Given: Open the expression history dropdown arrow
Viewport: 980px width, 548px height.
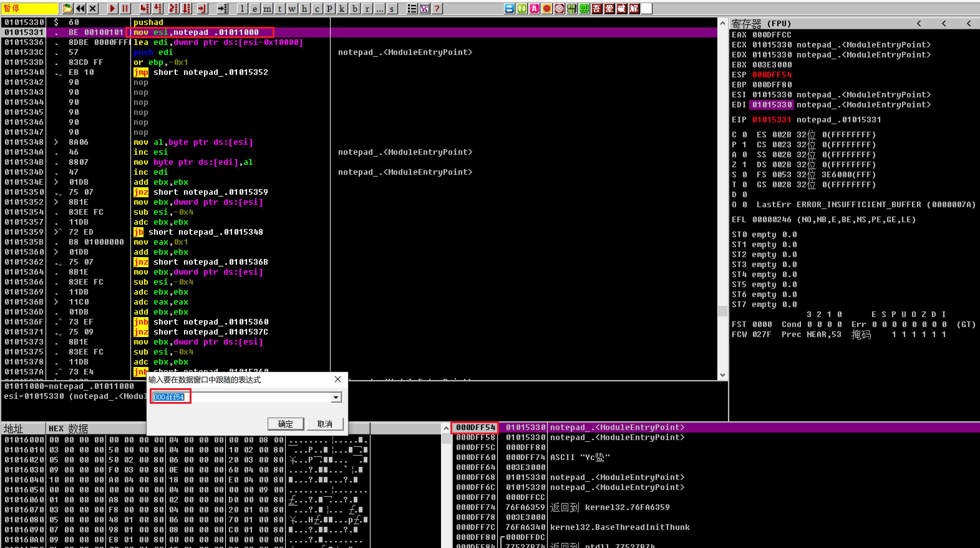Looking at the screenshot, I should click(336, 397).
